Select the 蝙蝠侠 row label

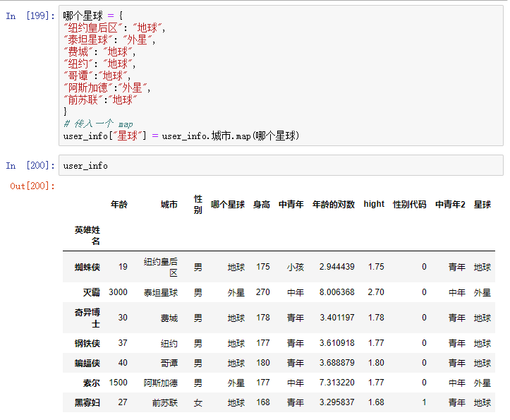(x=87, y=363)
